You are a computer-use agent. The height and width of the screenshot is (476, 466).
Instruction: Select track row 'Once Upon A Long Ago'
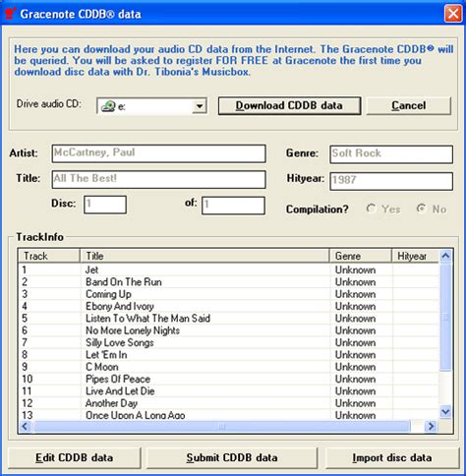point(229,415)
